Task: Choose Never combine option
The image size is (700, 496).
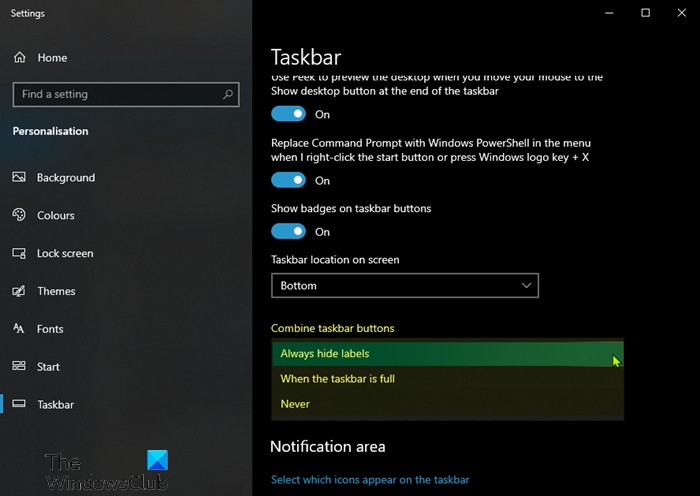Action: [x=447, y=404]
